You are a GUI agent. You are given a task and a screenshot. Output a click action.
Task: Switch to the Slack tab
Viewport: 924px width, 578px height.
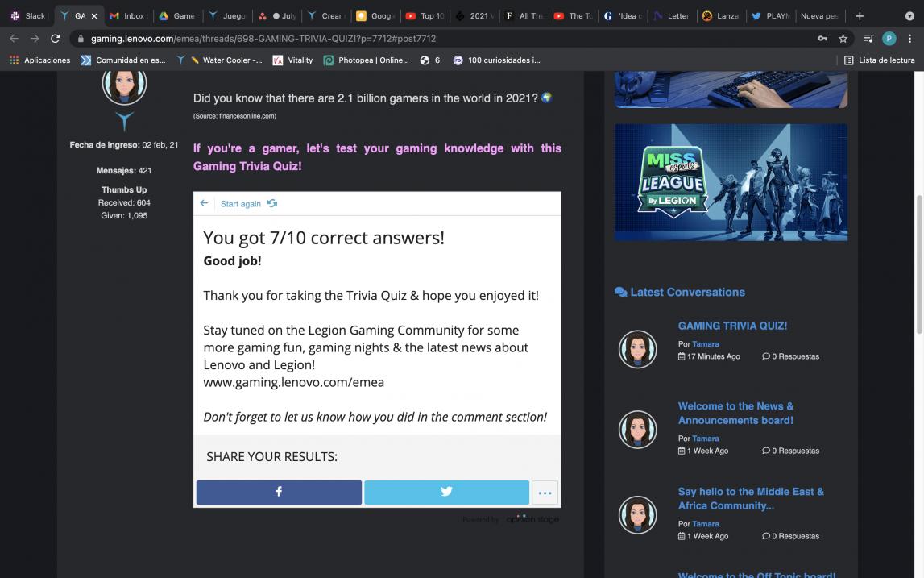pyautogui.click(x=28, y=16)
